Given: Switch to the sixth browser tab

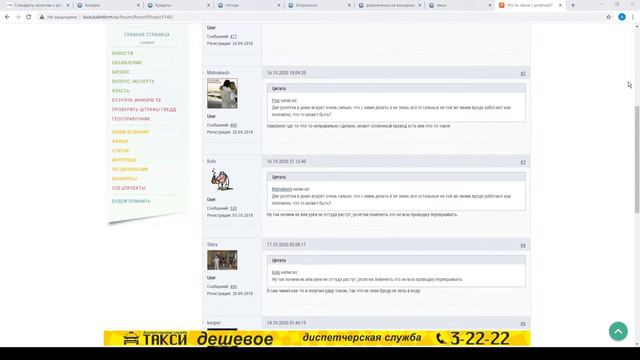Looking at the screenshot, I should (x=388, y=5).
